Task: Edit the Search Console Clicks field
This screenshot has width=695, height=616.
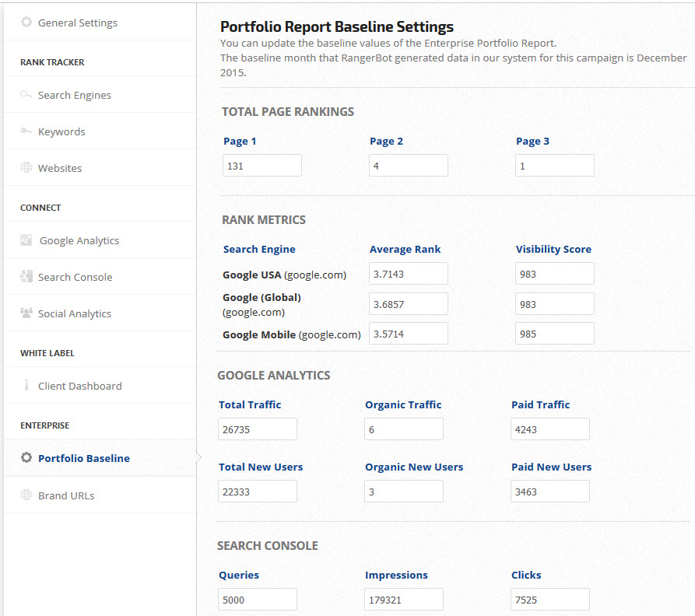Action: pos(549,600)
